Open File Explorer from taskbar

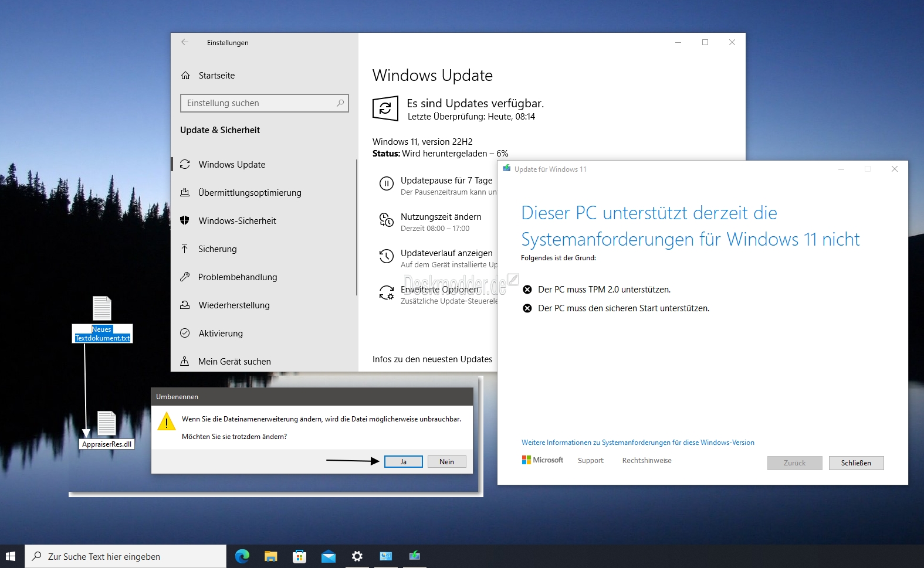pos(270,556)
